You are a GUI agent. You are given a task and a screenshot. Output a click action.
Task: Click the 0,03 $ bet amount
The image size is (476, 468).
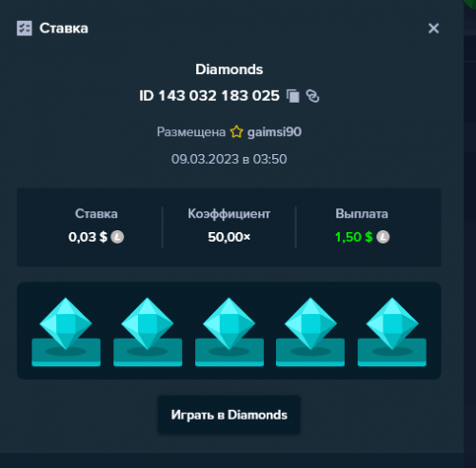88,237
